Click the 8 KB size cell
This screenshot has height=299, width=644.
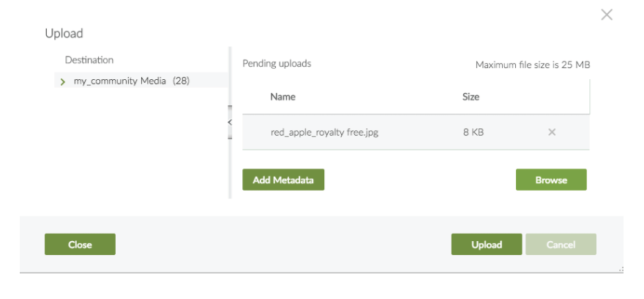[473, 133]
